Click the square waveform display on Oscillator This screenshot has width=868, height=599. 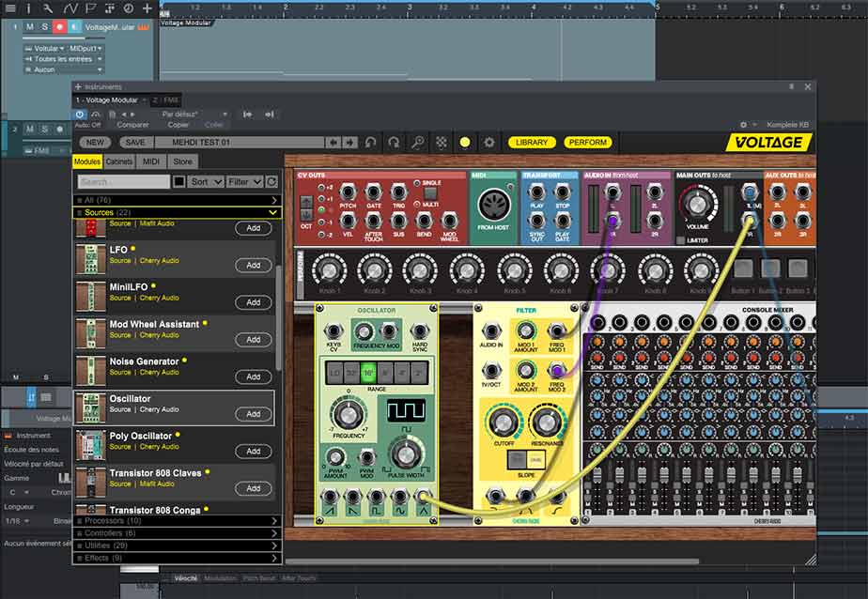[406, 411]
